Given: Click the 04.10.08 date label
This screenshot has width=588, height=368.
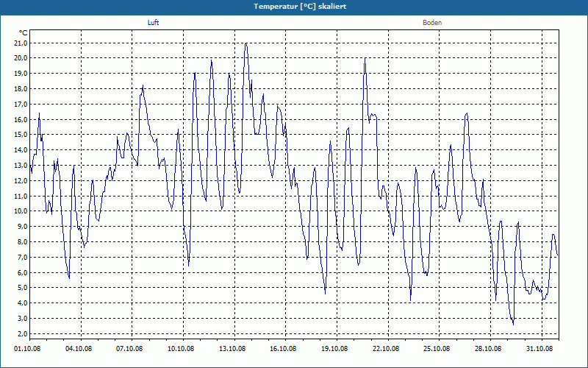Looking at the screenshot, I should click(x=79, y=349).
